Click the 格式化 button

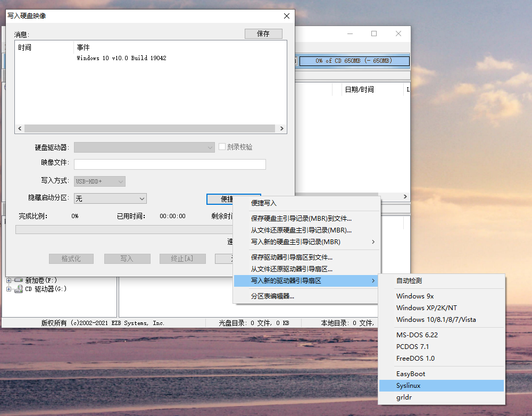(x=71, y=259)
